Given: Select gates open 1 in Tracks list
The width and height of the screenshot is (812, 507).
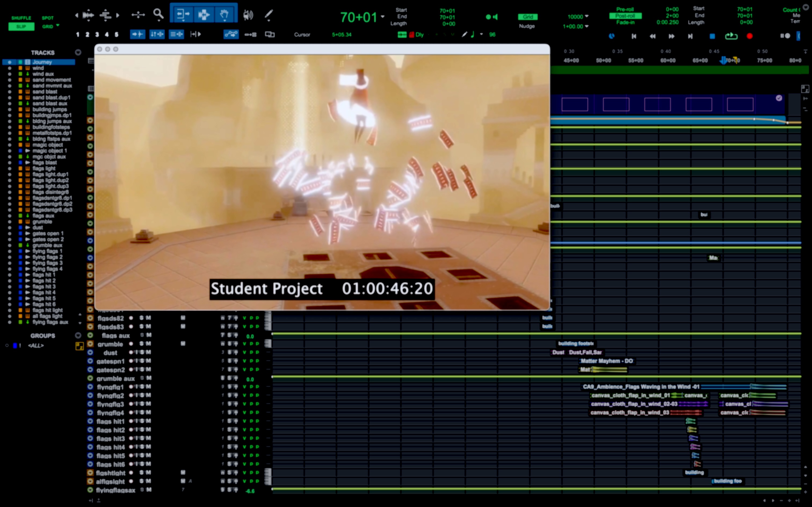Looking at the screenshot, I should click(x=48, y=233).
